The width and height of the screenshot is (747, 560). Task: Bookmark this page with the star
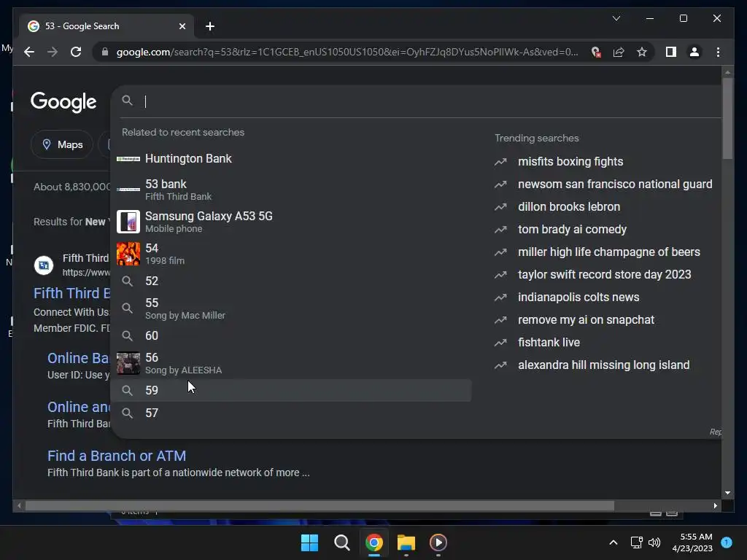[642, 52]
